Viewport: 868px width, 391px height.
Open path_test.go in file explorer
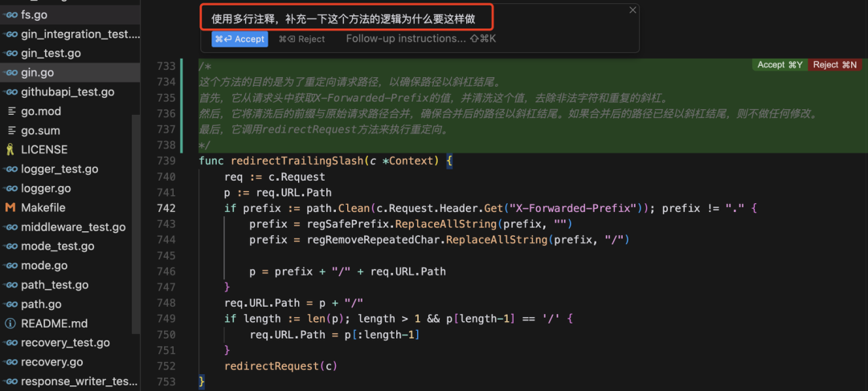[x=70, y=285]
